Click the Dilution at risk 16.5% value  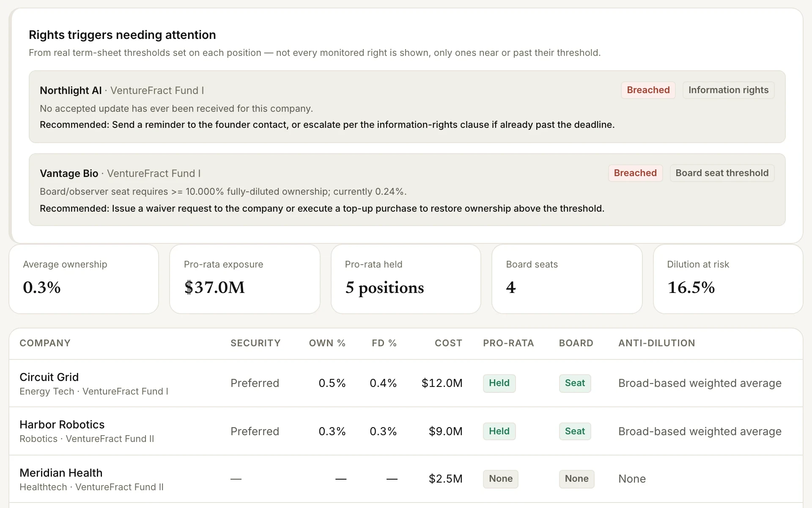[x=691, y=287]
